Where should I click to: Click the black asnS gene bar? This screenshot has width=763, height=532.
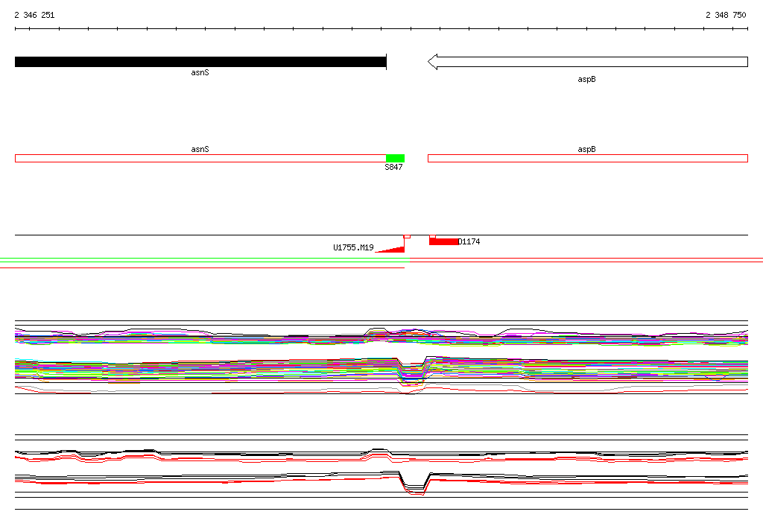(x=200, y=62)
